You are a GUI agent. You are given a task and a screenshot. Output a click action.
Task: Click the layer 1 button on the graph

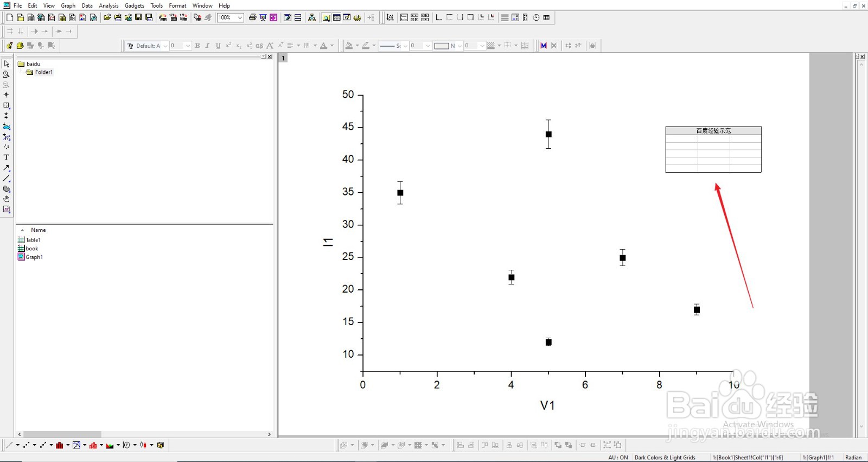coord(283,58)
